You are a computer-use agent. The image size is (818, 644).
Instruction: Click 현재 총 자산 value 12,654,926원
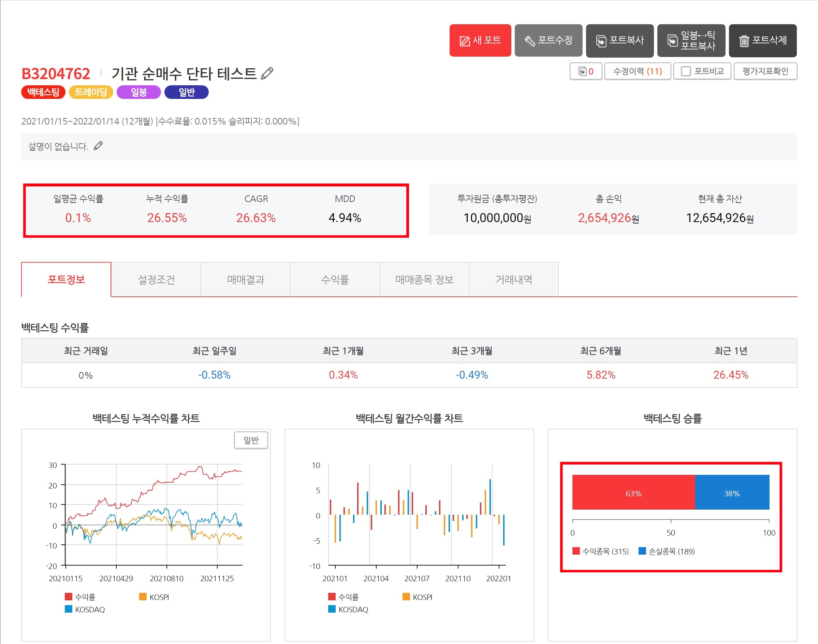tap(720, 218)
